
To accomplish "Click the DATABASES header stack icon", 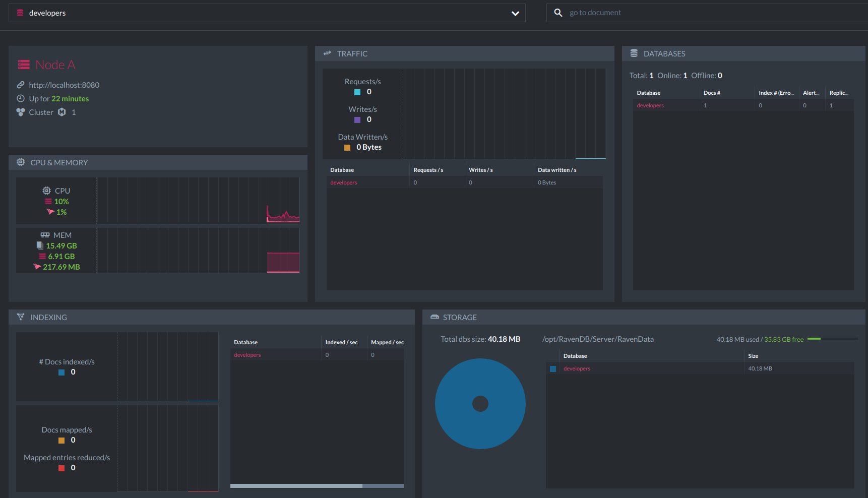I will 634,53.
